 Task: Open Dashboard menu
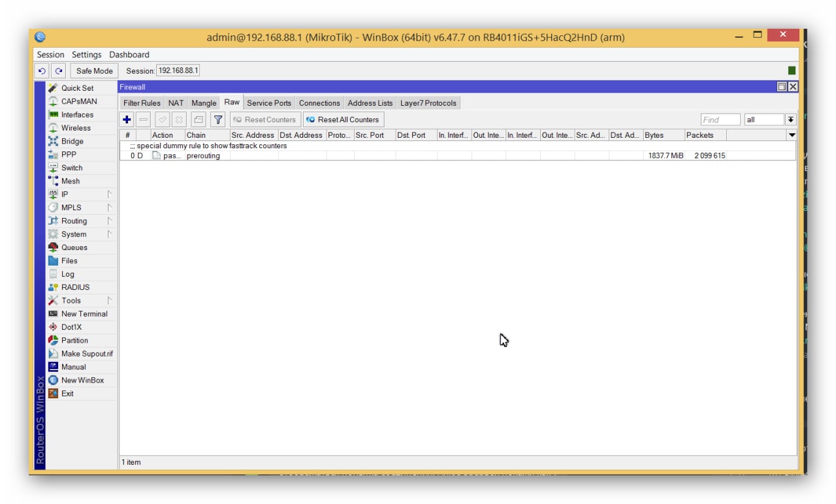[129, 55]
